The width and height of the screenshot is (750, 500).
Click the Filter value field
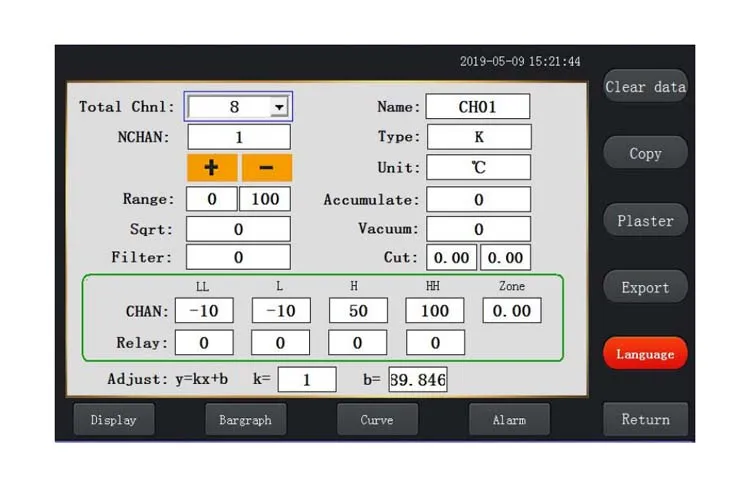(238, 257)
